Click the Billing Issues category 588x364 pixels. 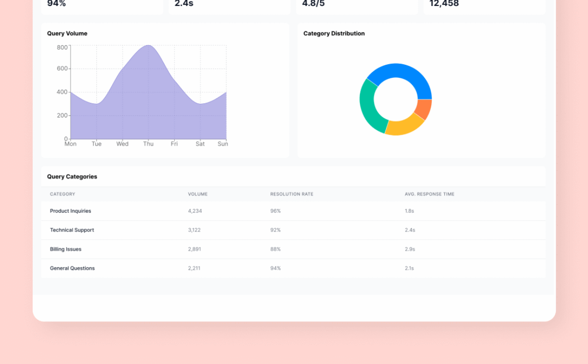[65, 250]
